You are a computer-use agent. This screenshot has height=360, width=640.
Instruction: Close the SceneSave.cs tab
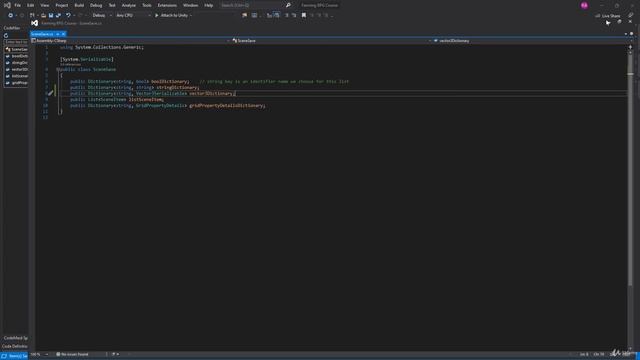(63, 34)
